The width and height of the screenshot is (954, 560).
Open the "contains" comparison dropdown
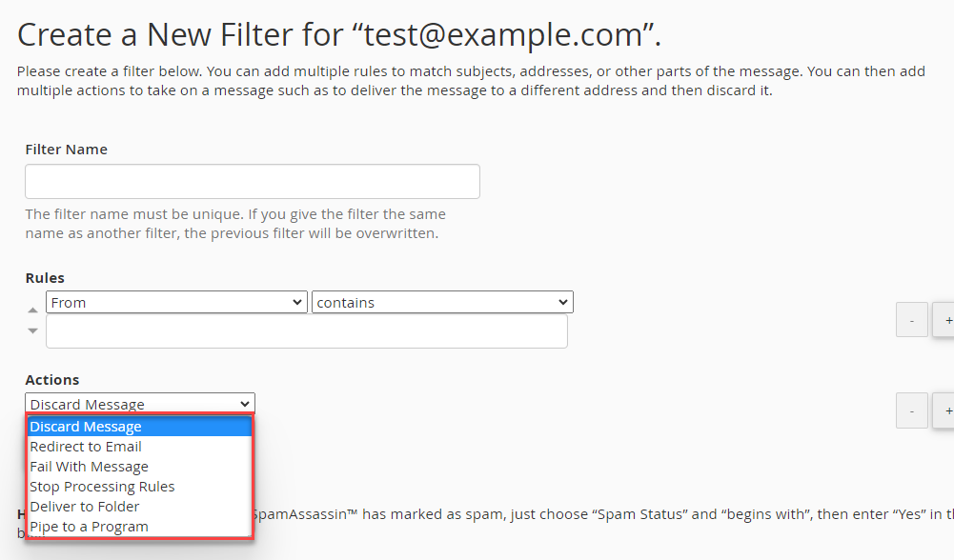click(441, 301)
